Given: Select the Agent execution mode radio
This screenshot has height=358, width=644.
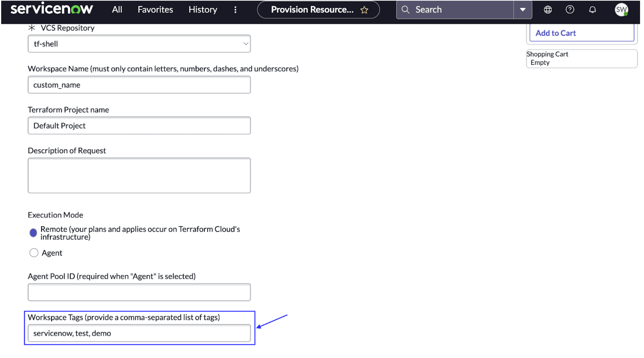Looking at the screenshot, I should 34,253.
